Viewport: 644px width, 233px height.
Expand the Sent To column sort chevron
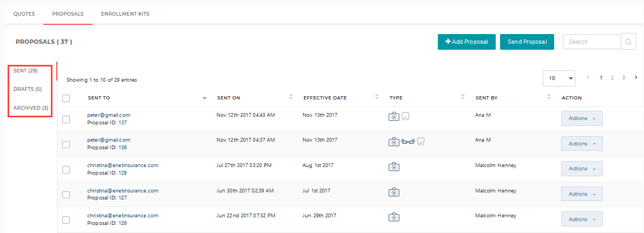click(205, 98)
